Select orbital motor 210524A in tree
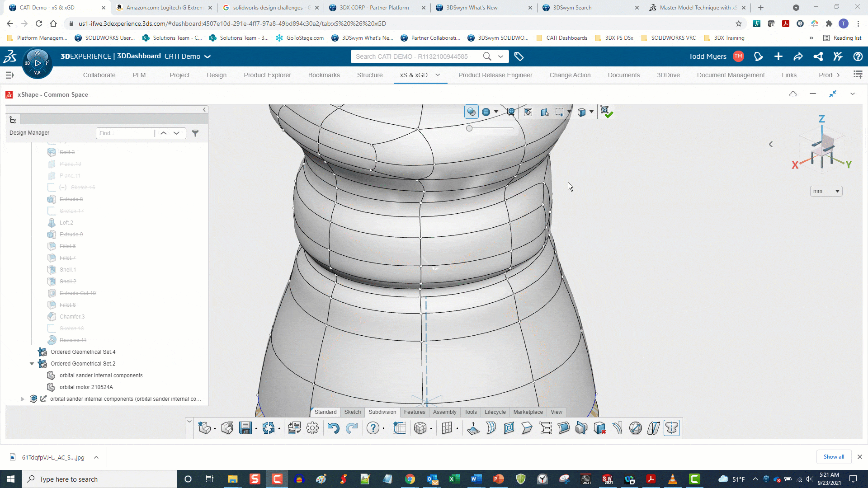868x488 pixels. pyautogui.click(x=86, y=387)
